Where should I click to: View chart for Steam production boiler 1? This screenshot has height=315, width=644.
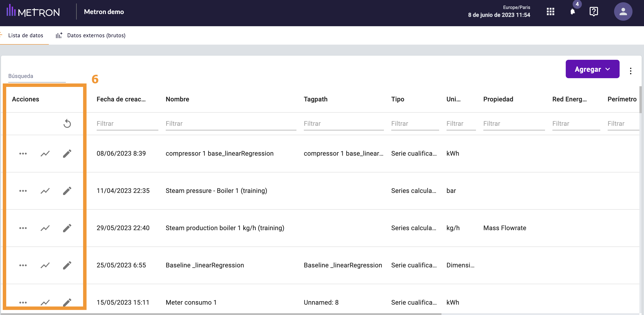[45, 228]
